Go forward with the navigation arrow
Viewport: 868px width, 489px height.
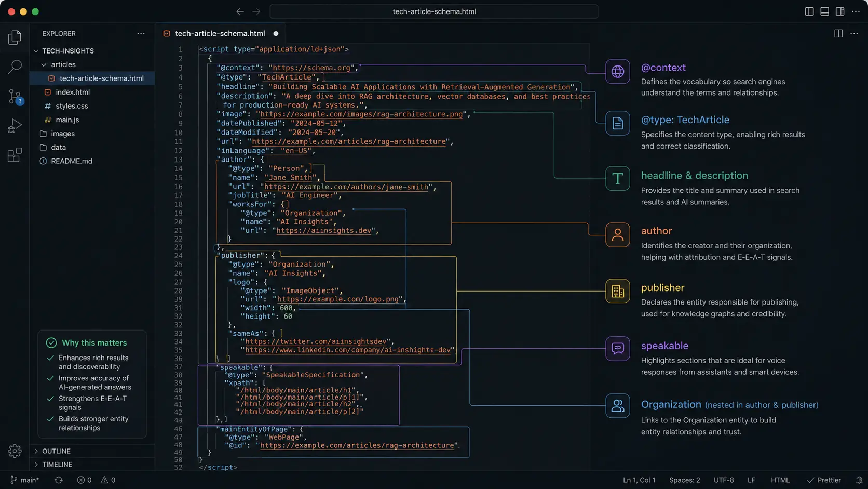coord(256,11)
